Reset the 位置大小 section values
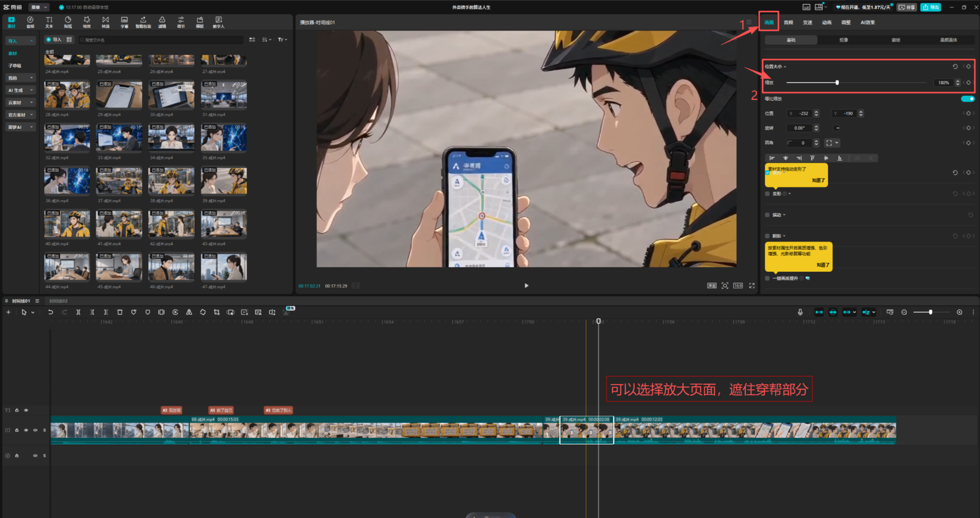 click(955, 66)
